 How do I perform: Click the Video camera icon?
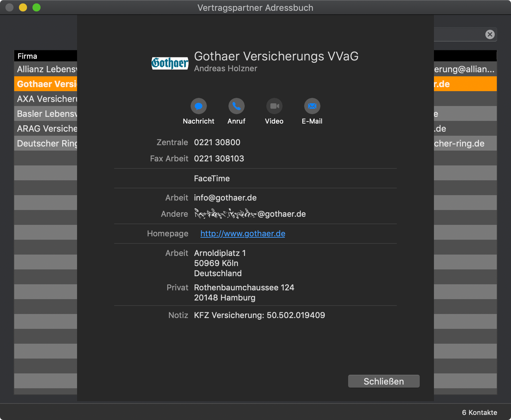274,106
